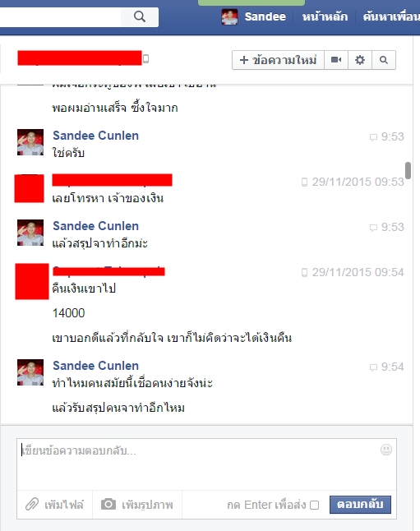Click the paperclip เพิ่มไฟล์ attach icon

click(32, 504)
